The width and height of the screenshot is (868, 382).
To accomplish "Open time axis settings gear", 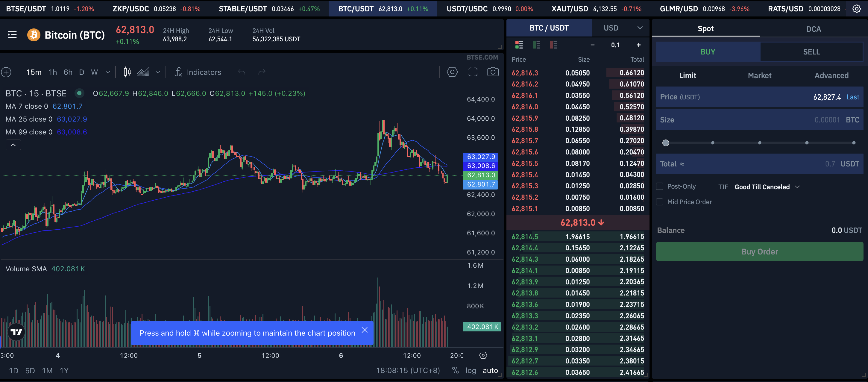I will coord(483,355).
